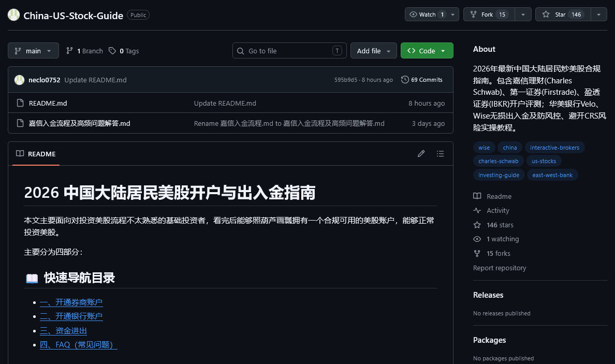The image size is (615, 364).
Task: Click the tag icon beside 0 Tags
Action: pos(112,51)
